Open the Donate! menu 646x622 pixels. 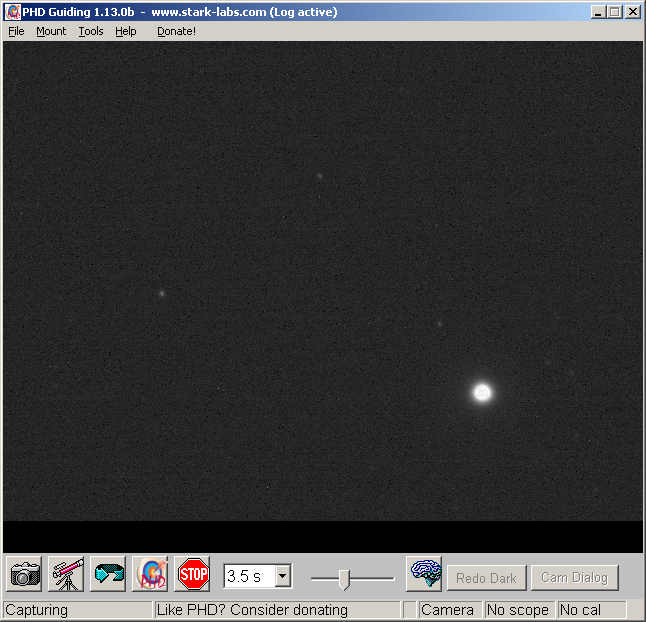coord(176,31)
